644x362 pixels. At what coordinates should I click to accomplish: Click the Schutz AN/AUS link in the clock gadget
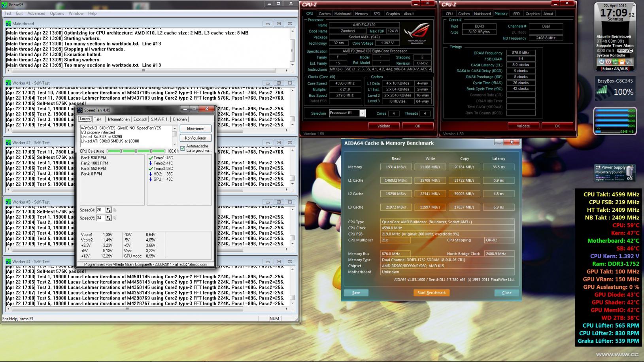coord(615,69)
